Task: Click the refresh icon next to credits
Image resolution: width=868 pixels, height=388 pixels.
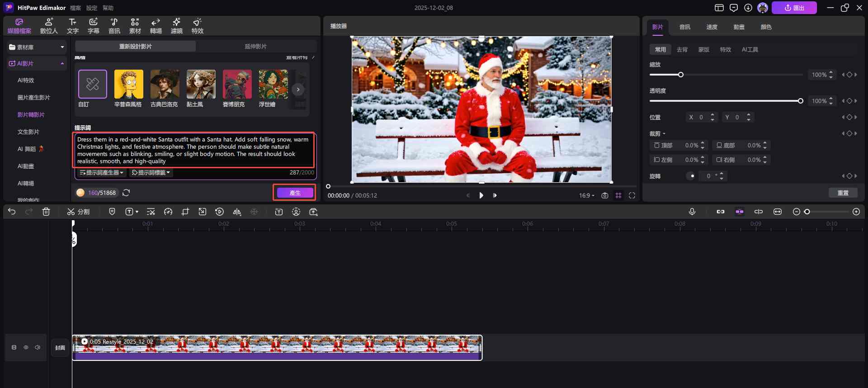Action: [x=126, y=193]
